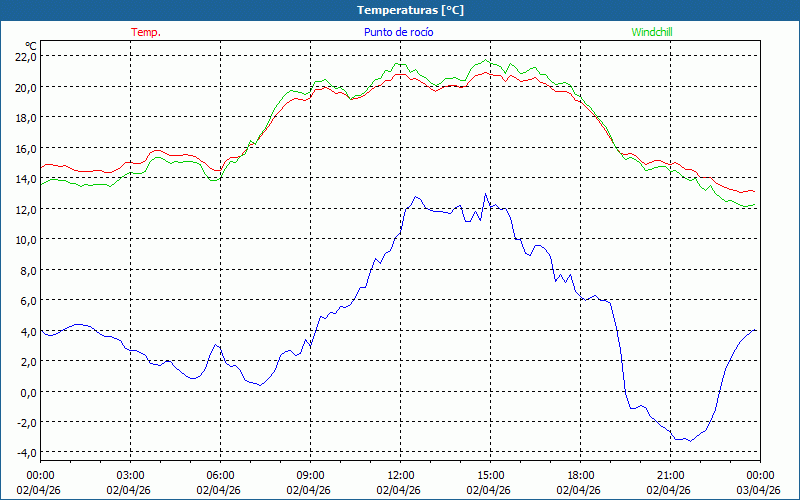Click the 8,0 y-axis value label

click(28, 270)
